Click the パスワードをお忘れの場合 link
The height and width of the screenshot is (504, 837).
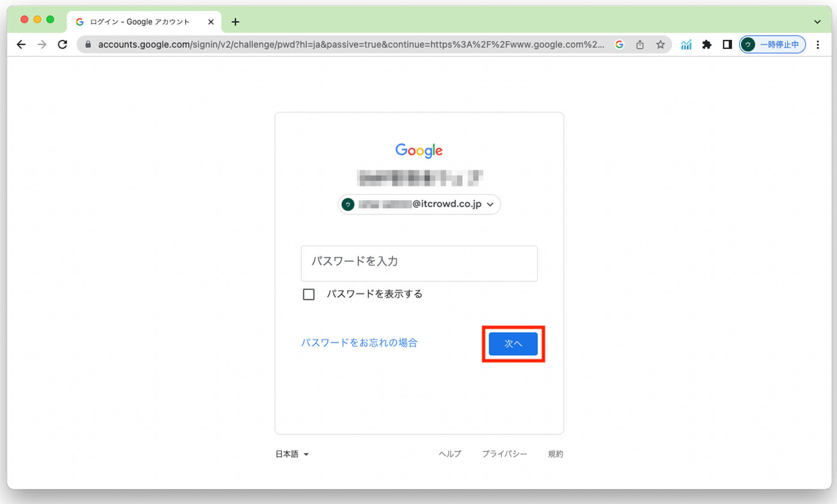359,343
